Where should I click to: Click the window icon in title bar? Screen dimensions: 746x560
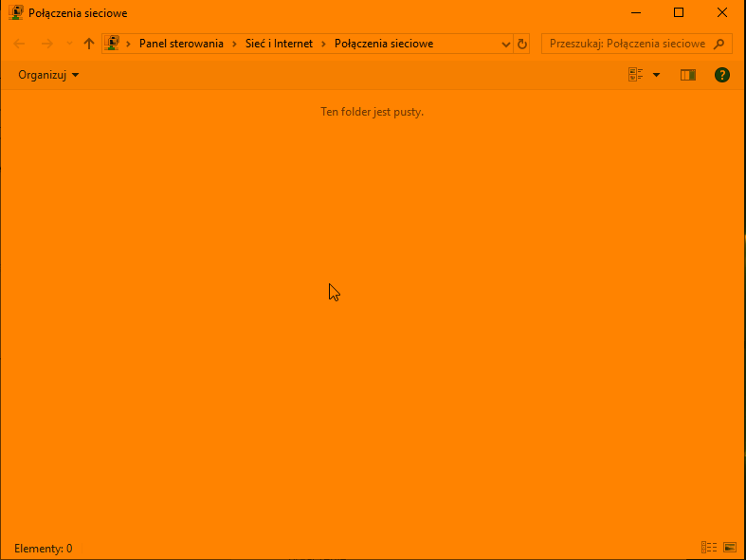[16, 13]
